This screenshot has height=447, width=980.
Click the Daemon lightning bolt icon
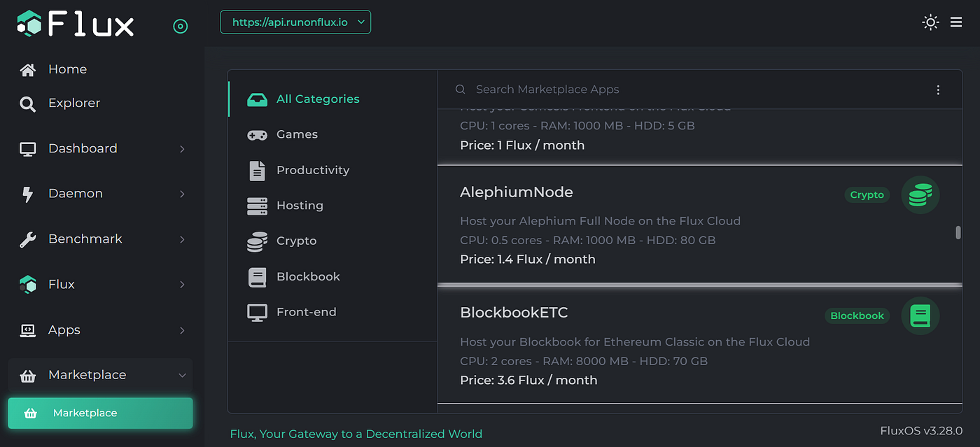[28, 194]
